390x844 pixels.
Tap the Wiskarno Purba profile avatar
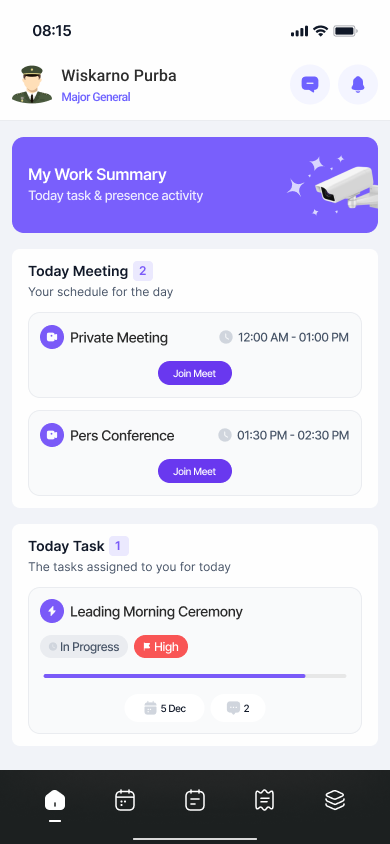pos(32,85)
